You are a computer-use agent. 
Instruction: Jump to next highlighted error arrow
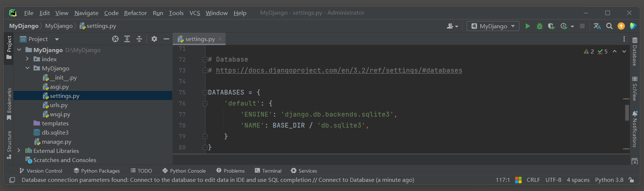[x=624, y=52]
